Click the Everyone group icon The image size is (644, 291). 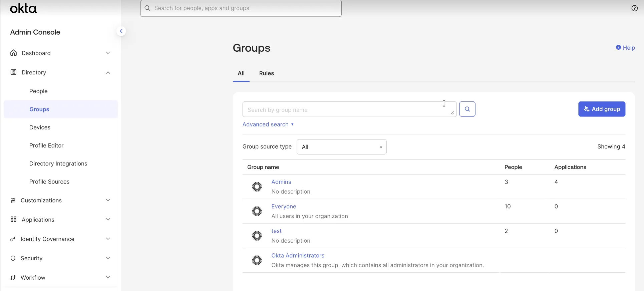(x=257, y=211)
